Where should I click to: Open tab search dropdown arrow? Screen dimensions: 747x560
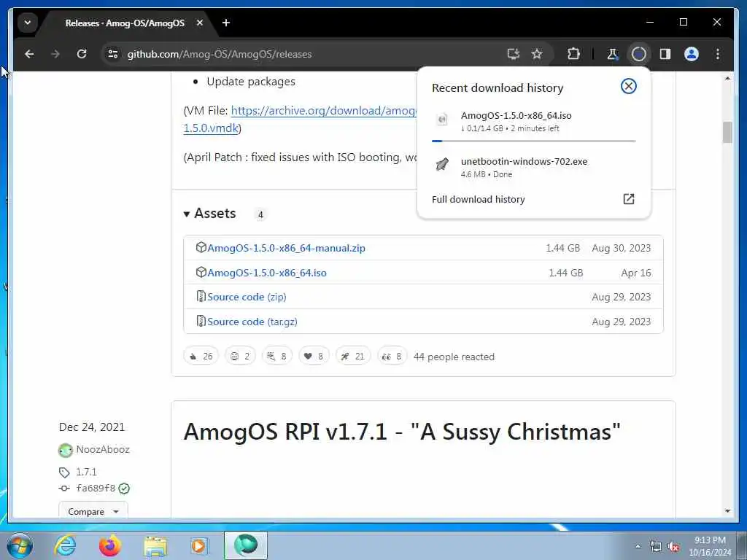point(28,23)
